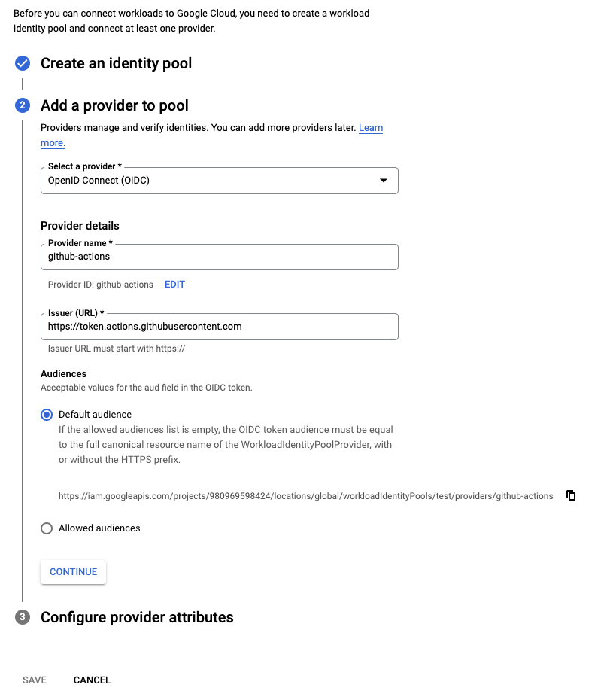Select the Default audience radio button

pos(47,415)
